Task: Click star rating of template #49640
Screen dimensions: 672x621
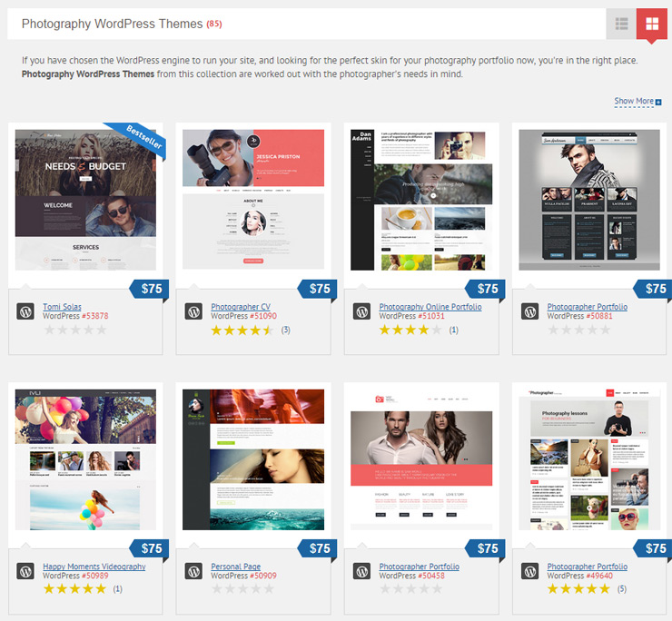Action: (x=578, y=589)
